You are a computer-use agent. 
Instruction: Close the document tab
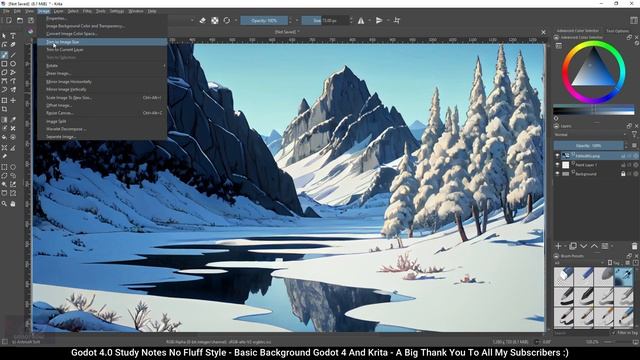coord(543,32)
